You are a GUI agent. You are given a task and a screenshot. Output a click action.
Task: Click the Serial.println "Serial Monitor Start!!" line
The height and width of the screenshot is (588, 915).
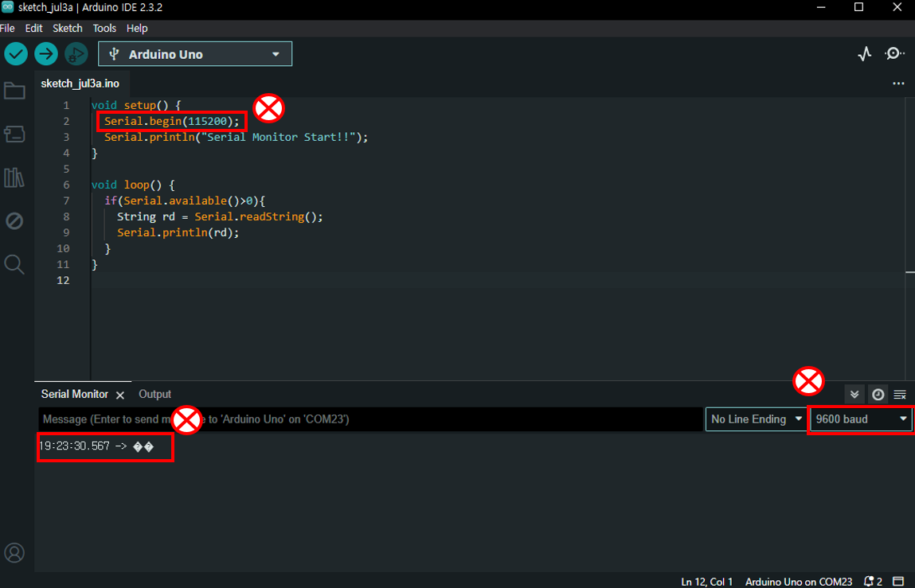pos(237,137)
